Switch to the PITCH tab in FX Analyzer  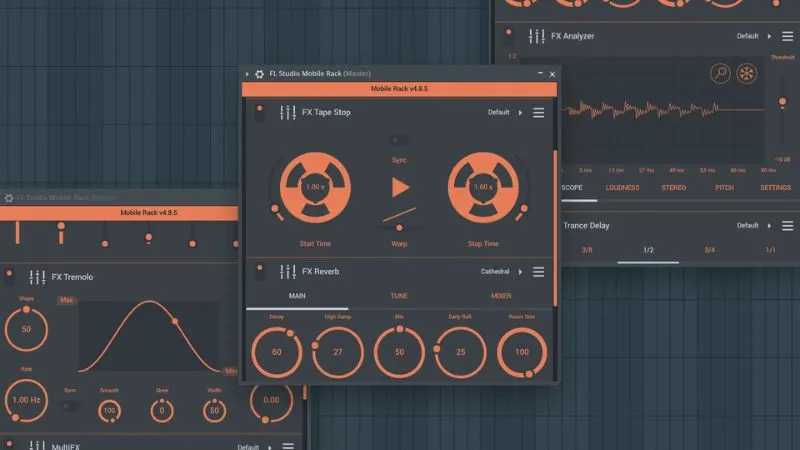pyautogui.click(x=724, y=188)
